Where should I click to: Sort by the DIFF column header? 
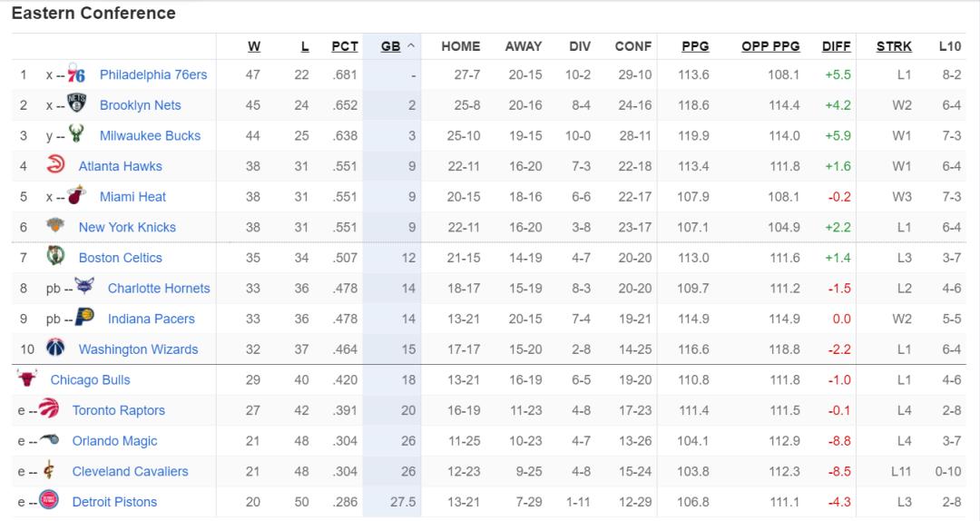(836, 46)
